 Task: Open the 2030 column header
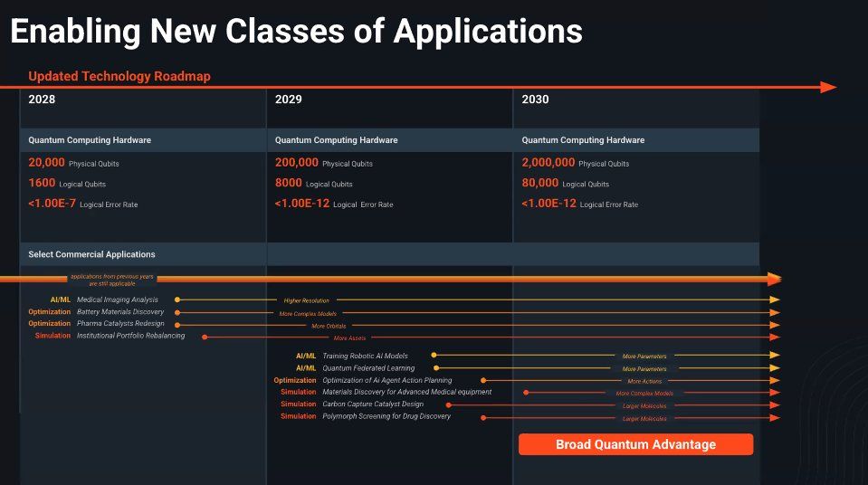click(x=535, y=100)
